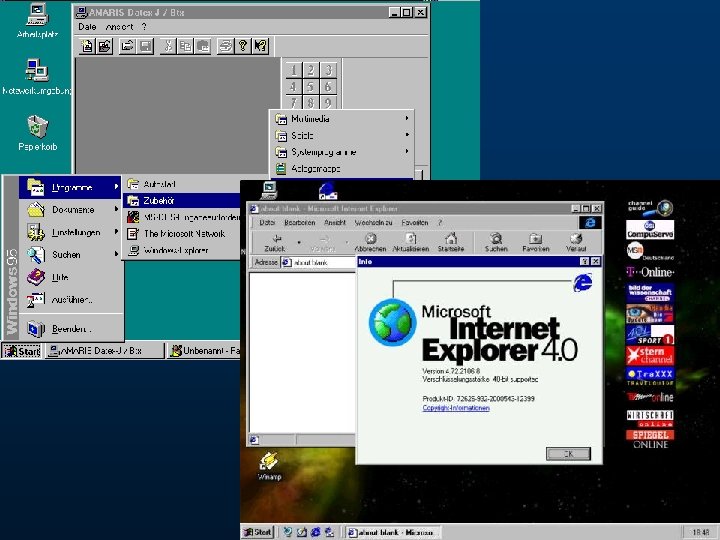The height and width of the screenshot is (540, 720).
Task: Click Zurück back button in Internet Explorer
Action: point(275,242)
